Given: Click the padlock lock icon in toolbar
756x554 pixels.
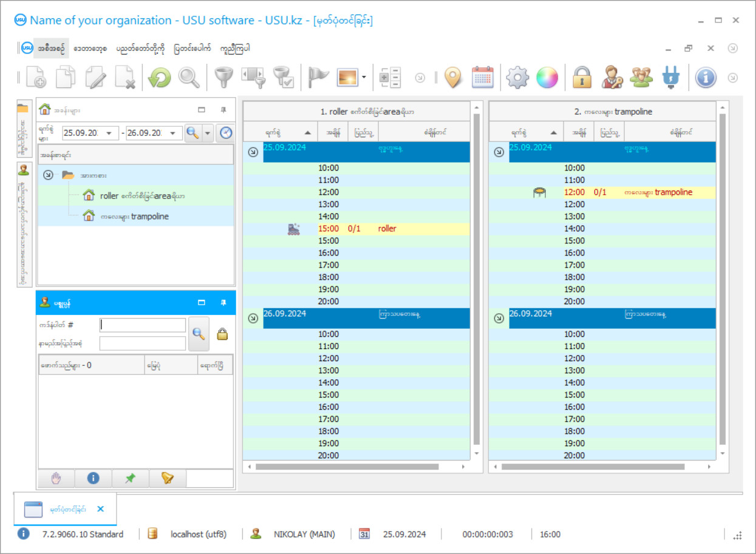Looking at the screenshot, I should pyautogui.click(x=582, y=78).
